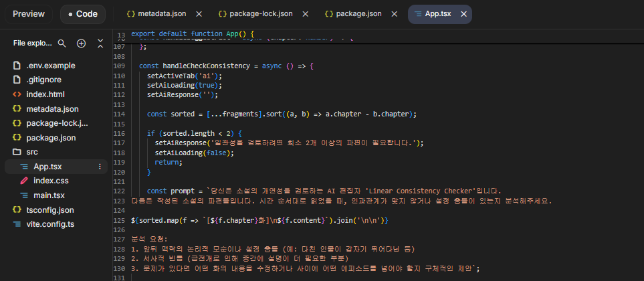Image resolution: width=644 pixels, height=281 pixels.
Task: Click the package.json braces icon in explorer
Action: click(17, 138)
